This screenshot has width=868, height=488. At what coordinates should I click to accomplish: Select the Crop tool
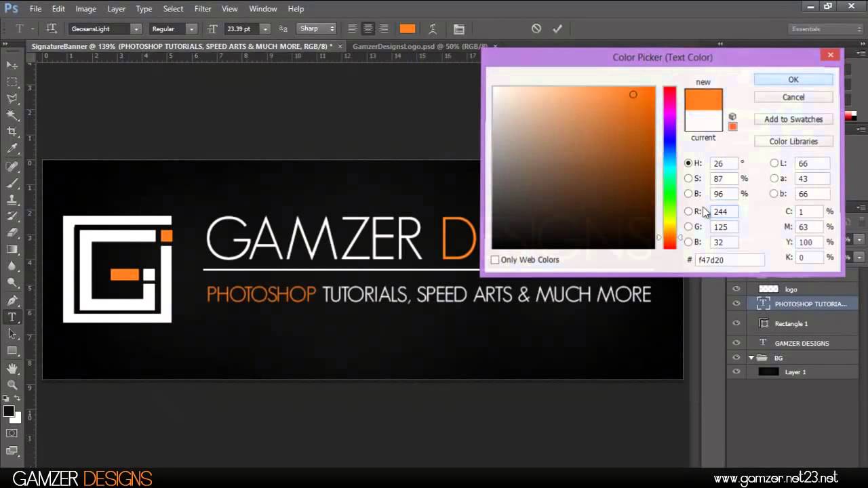point(12,131)
